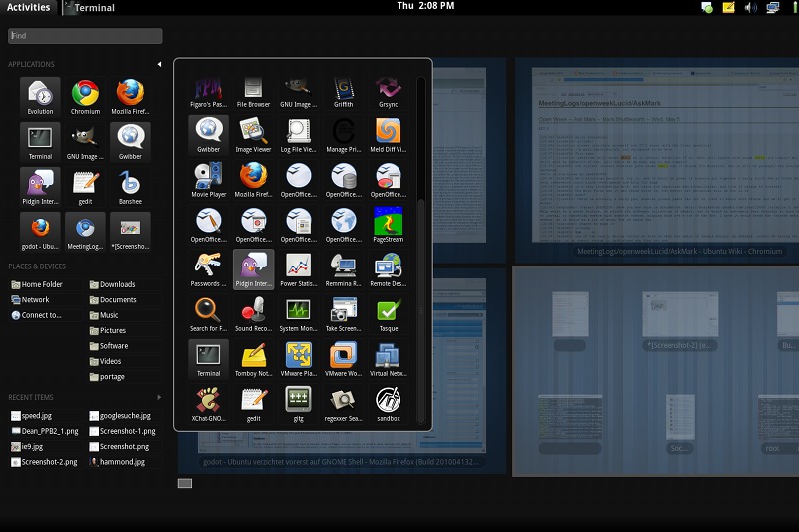
Task: Open Remmina Remote Desktop client
Action: (343, 268)
